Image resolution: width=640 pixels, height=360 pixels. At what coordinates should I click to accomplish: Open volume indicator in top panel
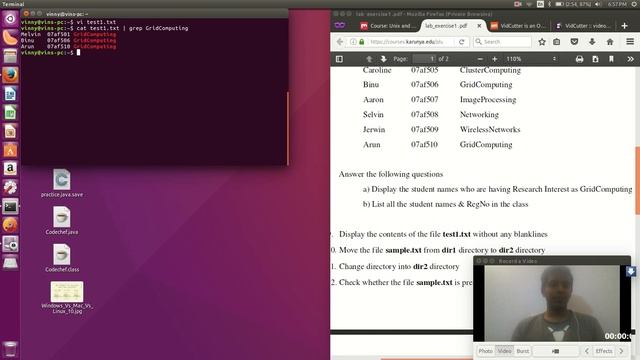[598, 4]
